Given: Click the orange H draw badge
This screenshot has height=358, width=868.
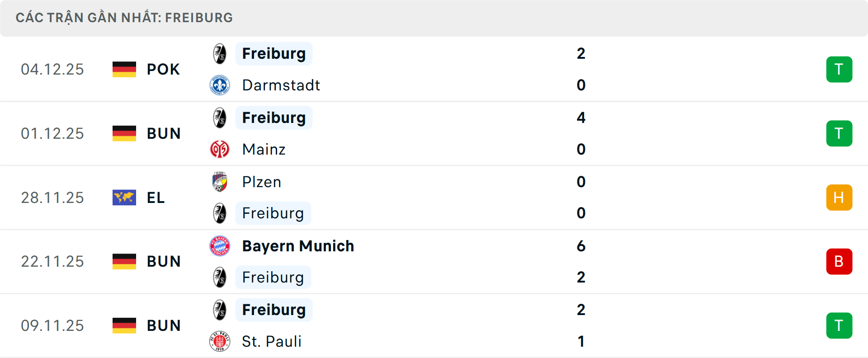Looking at the screenshot, I should (x=839, y=198).
